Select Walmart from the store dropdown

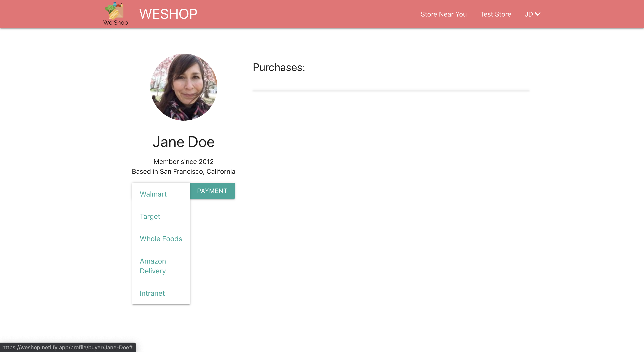point(153,194)
